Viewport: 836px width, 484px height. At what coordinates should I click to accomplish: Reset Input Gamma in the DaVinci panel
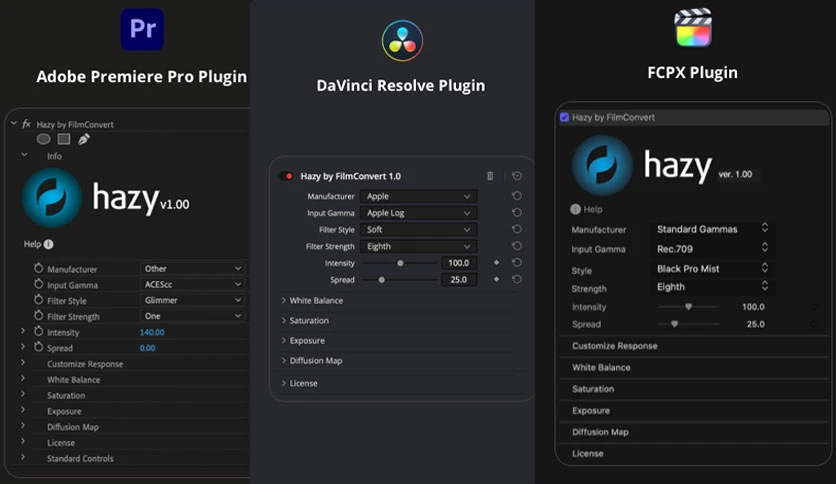(516, 213)
